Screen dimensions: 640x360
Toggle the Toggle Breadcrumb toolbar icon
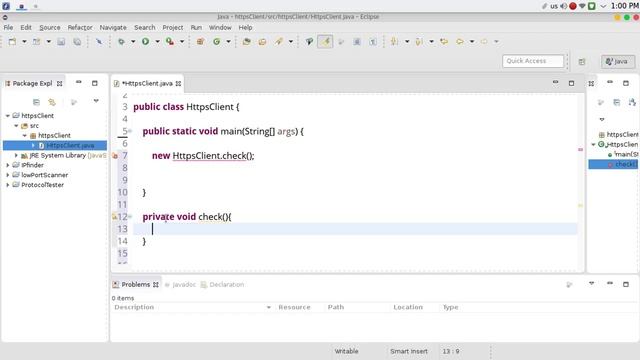click(x=309, y=42)
